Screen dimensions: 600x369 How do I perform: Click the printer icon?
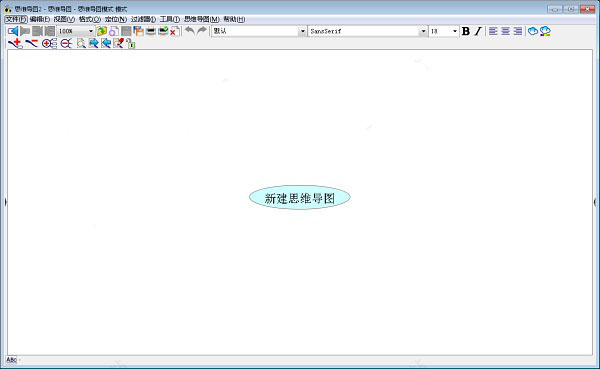pyautogui.click(x=151, y=31)
